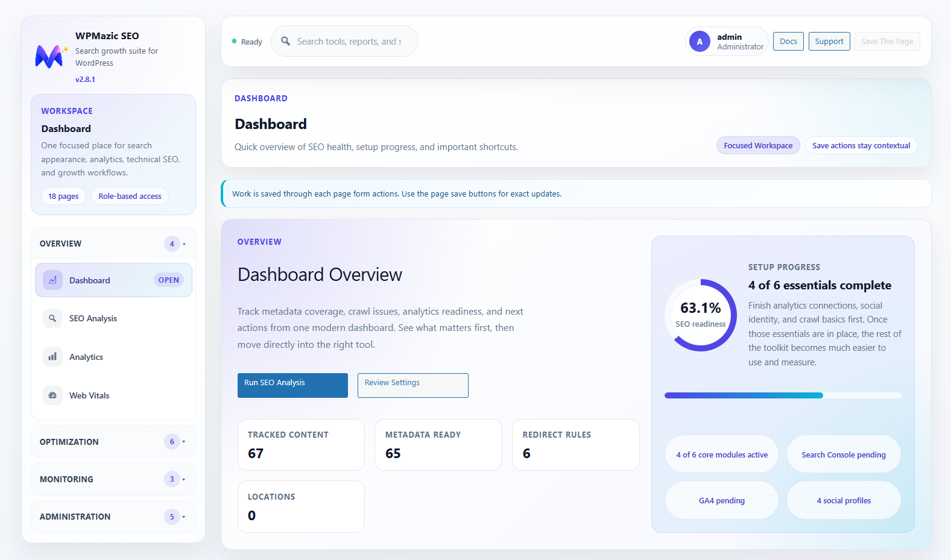Click the 18 pages chip
Viewport: 951px width, 560px height.
(63, 196)
